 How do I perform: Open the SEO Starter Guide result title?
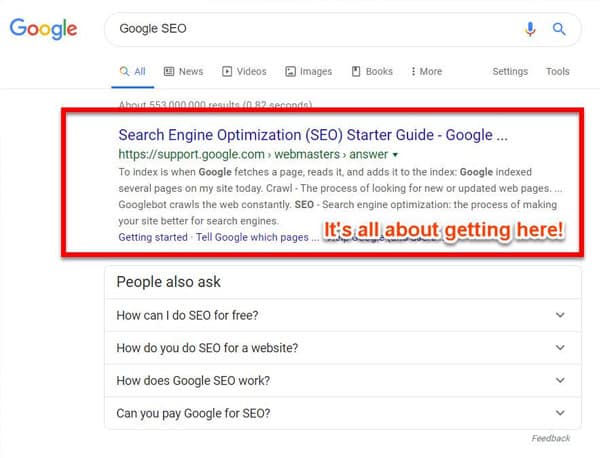[x=313, y=134]
